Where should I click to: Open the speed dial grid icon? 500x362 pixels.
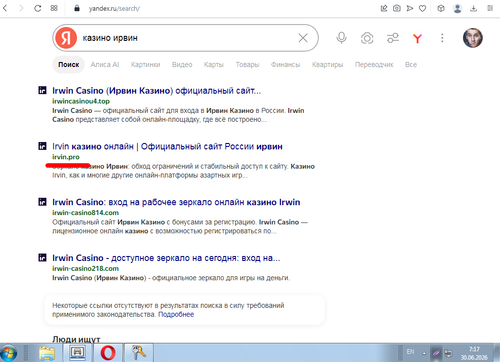pyautogui.click(x=54, y=8)
